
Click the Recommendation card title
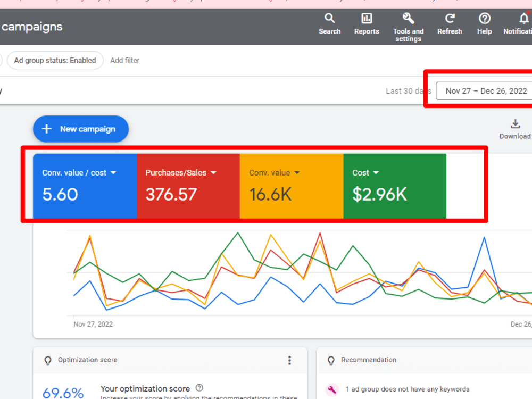(x=369, y=360)
